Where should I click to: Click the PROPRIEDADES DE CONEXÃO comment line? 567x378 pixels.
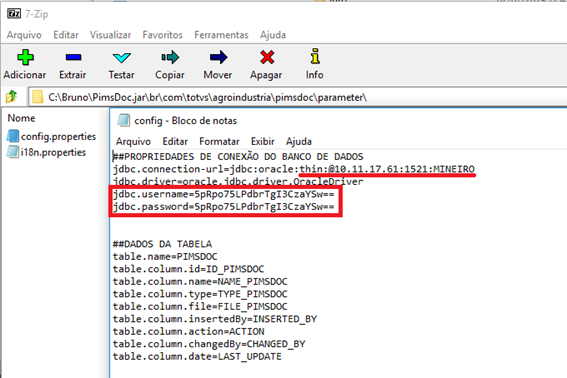(x=238, y=157)
